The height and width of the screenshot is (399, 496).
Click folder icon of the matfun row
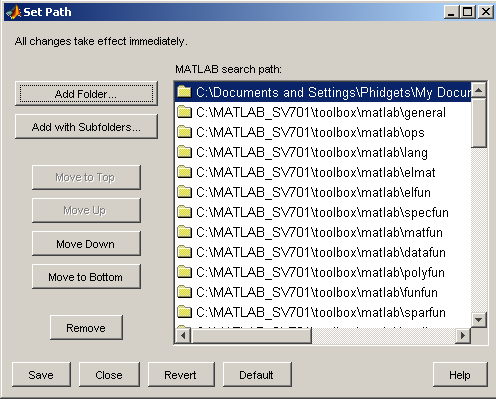pyautogui.click(x=184, y=232)
